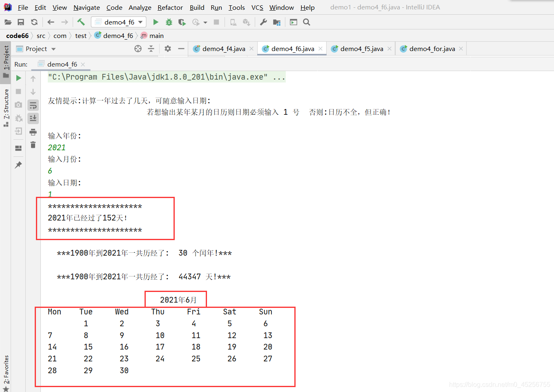Open the Structure tool window tab
The width and height of the screenshot is (554, 392).
click(6, 107)
